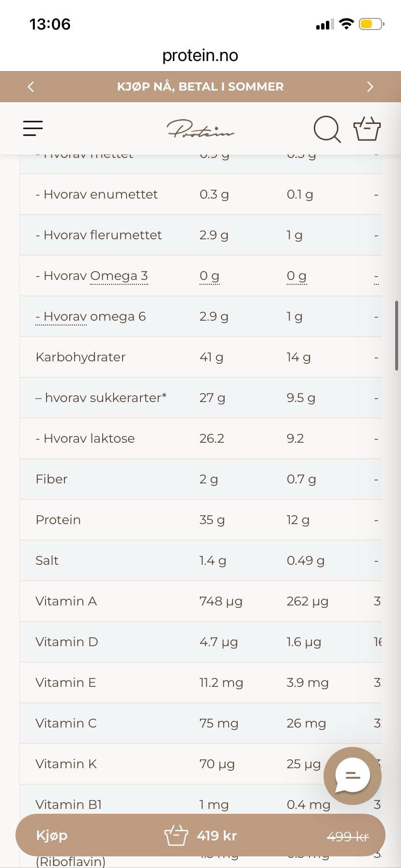
Task: Open the shopping basket icon in header
Action: pyautogui.click(x=367, y=128)
